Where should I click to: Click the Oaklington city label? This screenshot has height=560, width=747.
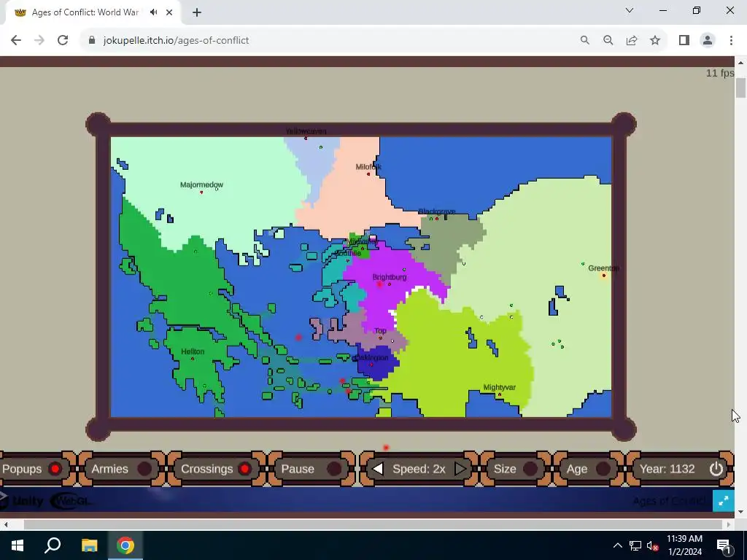(x=371, y=357)
